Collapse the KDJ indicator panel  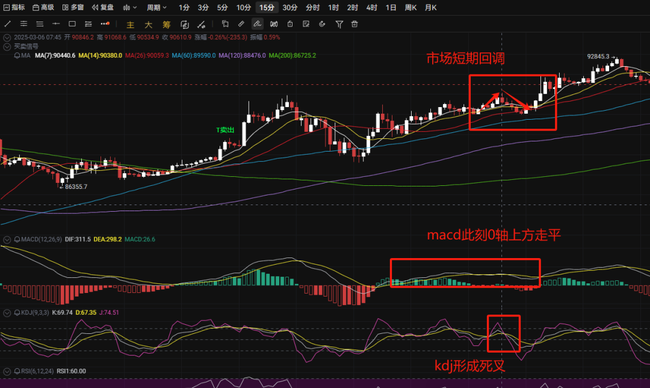[7, 313]
